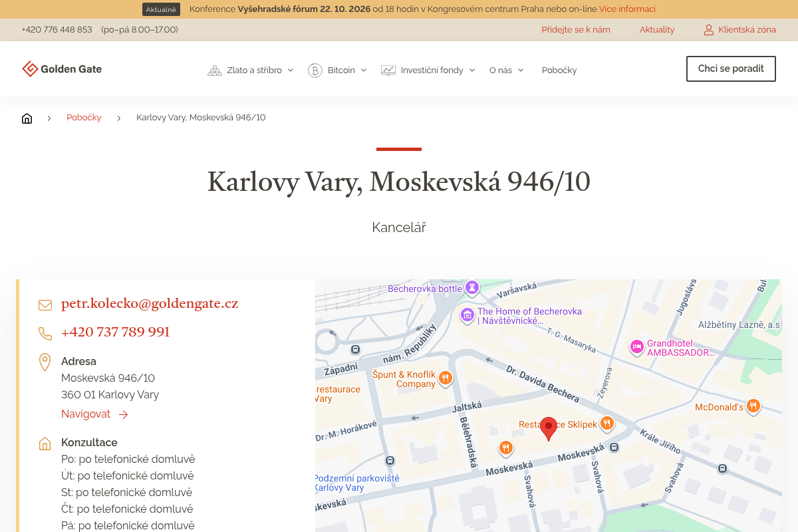Click the transit stop icon above Podzemní parkoviště

coord(390,460)
